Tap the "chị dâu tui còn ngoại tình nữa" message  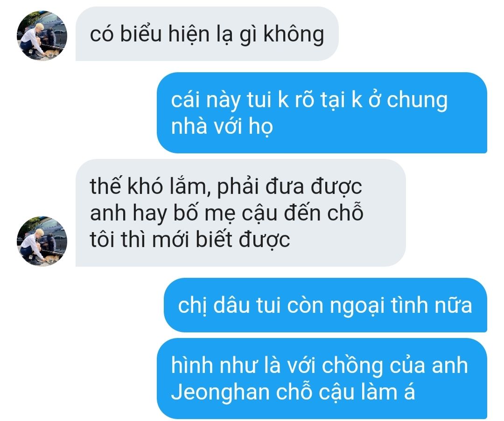click(325, 305)
